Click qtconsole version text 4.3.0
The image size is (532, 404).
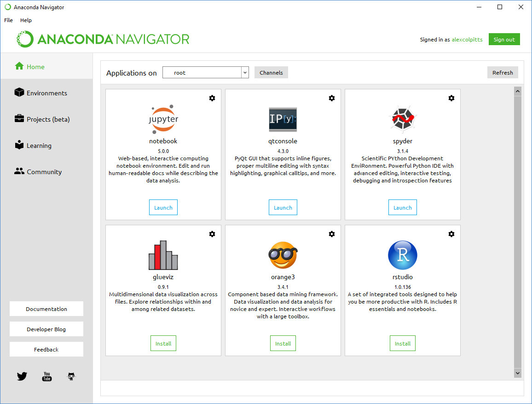tap(283, 151)
